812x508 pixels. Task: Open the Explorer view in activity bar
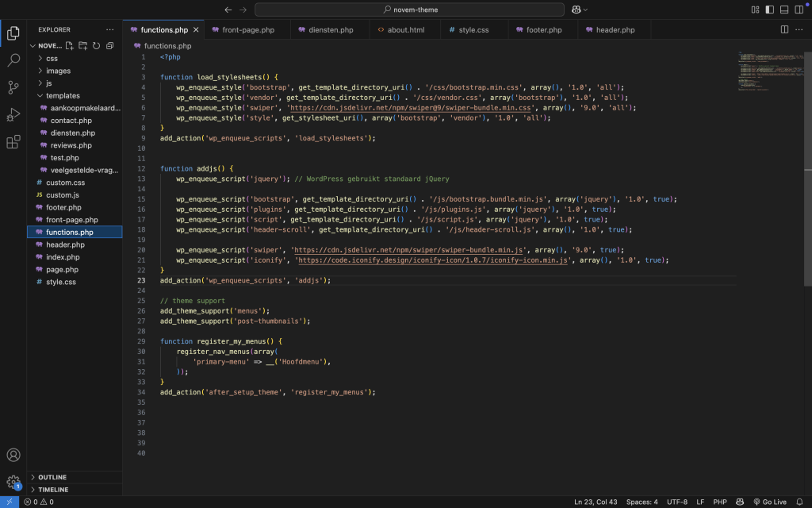[x=13, y=33]
